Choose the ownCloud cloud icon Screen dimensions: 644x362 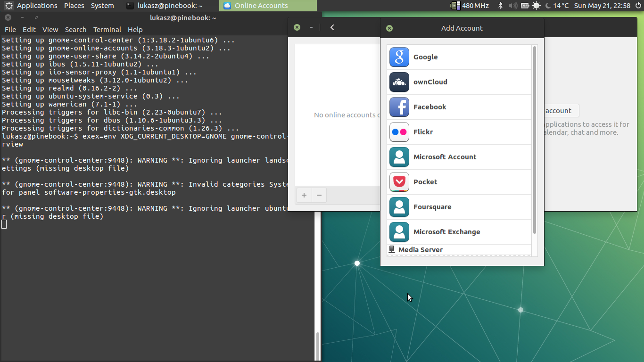[399, 82]
